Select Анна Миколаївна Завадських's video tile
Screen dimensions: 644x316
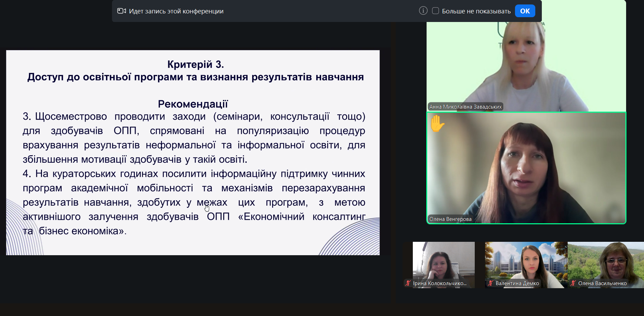click(x=526, y=65)
